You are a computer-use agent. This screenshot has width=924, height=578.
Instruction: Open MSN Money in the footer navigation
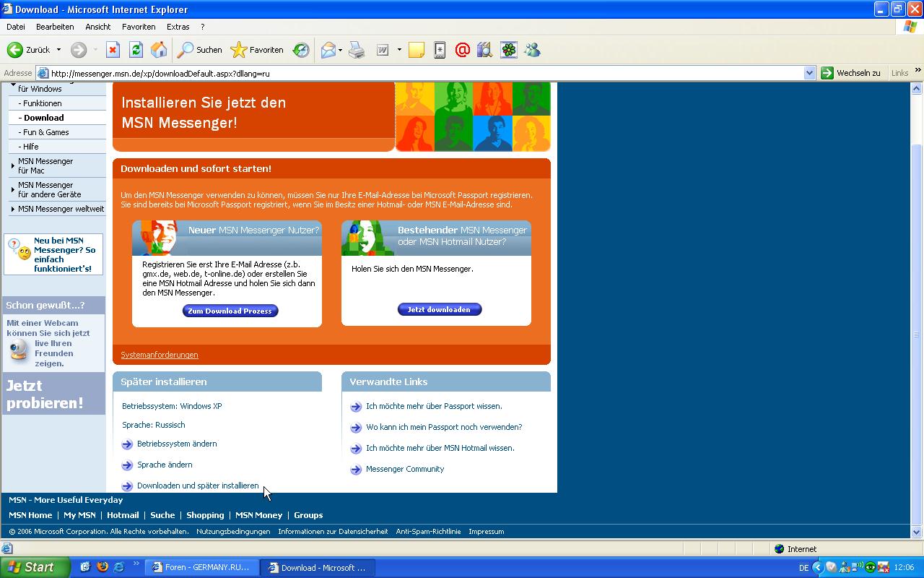tap(258, 515)
